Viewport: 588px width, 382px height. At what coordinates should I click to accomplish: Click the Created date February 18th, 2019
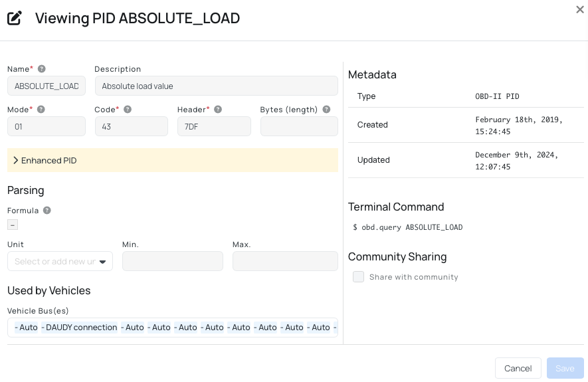519,125
